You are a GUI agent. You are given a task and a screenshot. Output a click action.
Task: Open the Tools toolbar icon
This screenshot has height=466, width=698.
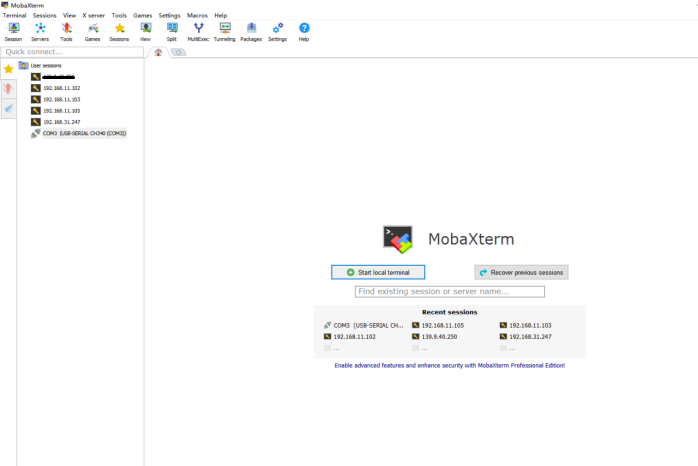(x=66, y=32)
